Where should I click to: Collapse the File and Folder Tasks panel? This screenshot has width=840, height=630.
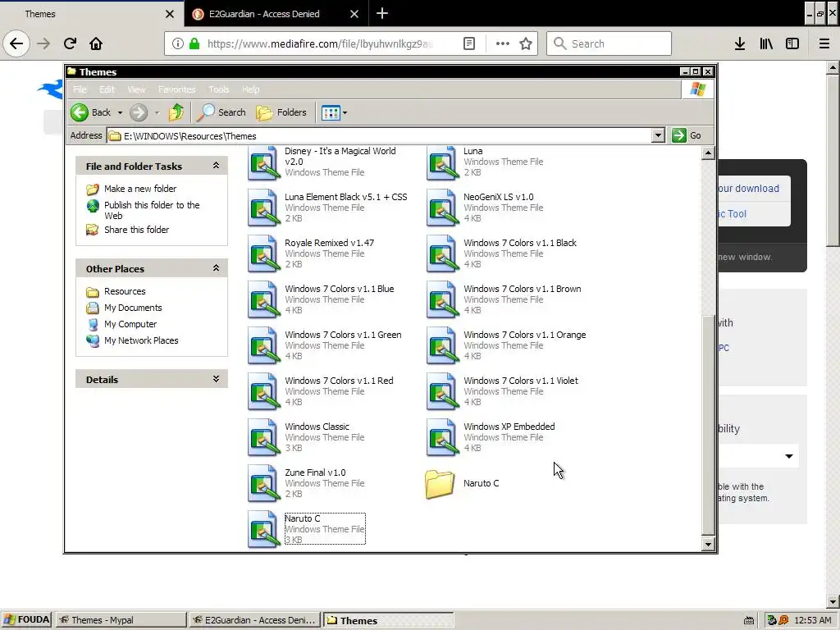216,166
